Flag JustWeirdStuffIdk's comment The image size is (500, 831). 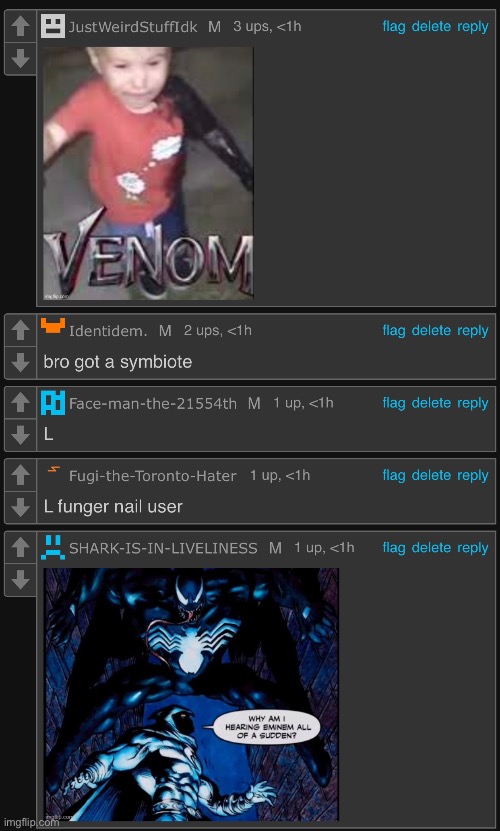(394, 26)
